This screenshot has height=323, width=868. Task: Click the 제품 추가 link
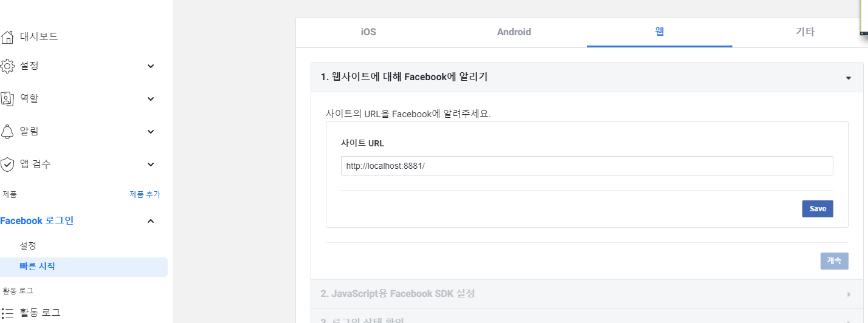point(145,194)
